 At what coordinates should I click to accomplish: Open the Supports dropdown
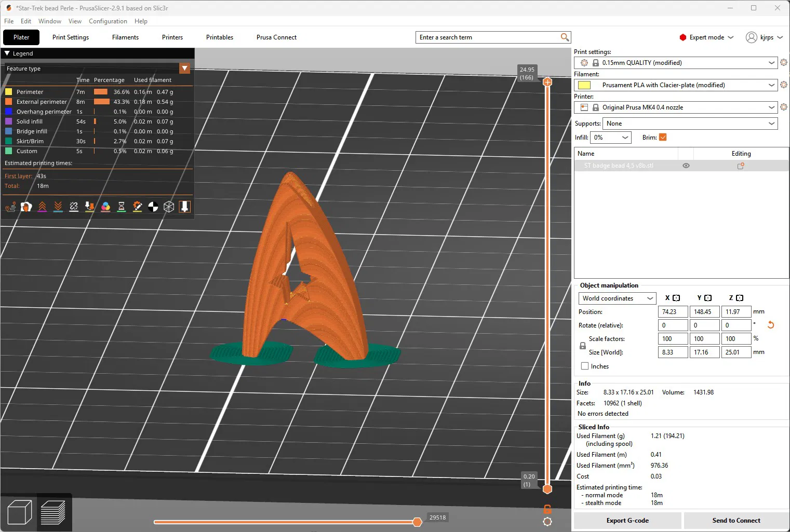point(690,124)
